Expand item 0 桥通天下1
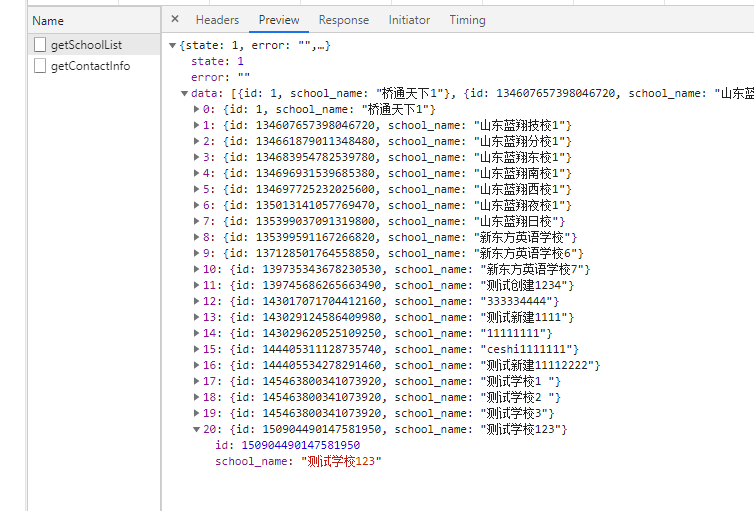 pyautogui.click(x=196, y=109)
